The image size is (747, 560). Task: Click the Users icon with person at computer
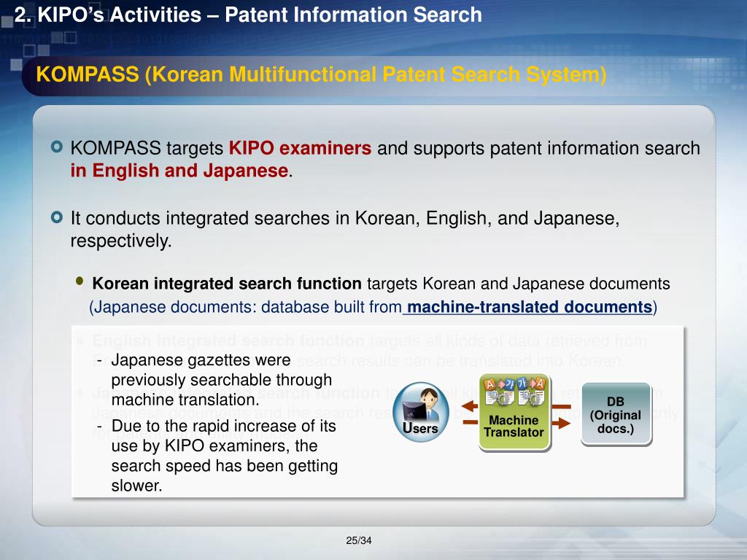[421, 412]
